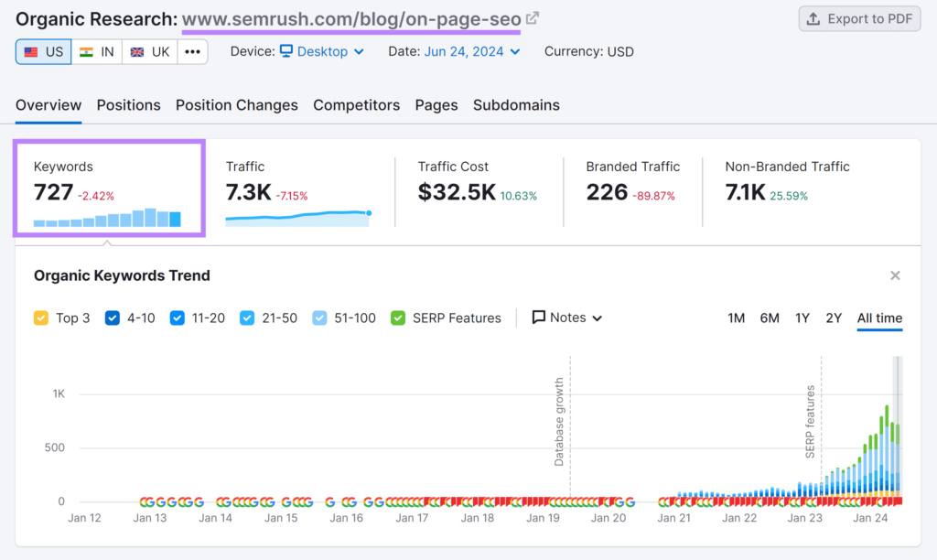Open the Pages tab
937x560 pixels.
[x=436, y=105]
